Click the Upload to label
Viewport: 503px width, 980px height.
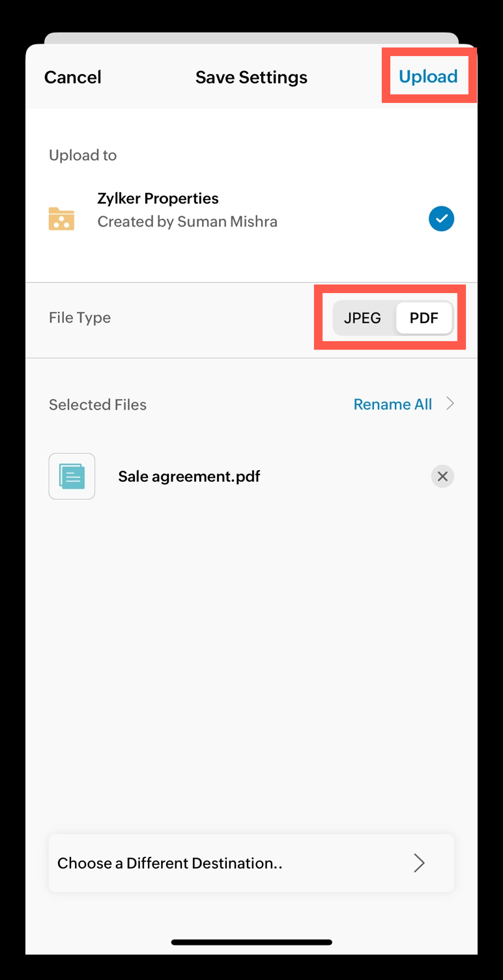83,155
